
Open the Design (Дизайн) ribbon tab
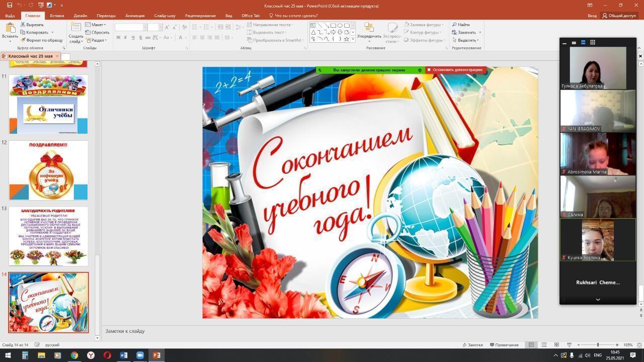click(x=80, y=16)
